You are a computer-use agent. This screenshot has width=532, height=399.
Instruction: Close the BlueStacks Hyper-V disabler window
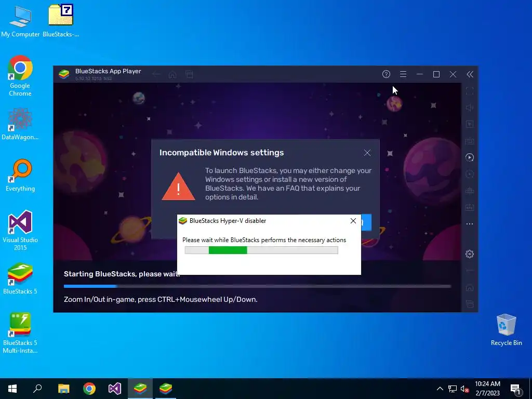point(353,221)
